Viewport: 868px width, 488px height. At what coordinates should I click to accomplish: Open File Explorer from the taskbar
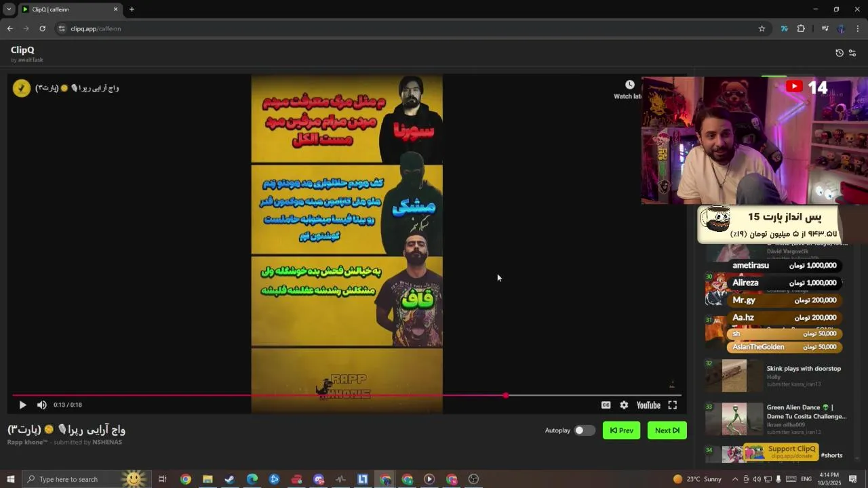(x=208, y=479)
